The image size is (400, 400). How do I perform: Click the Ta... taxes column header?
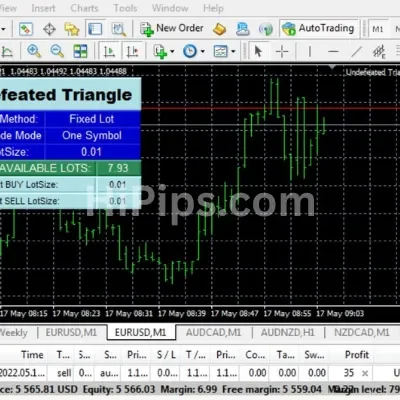pyautogui.click(x=286, y=355)
